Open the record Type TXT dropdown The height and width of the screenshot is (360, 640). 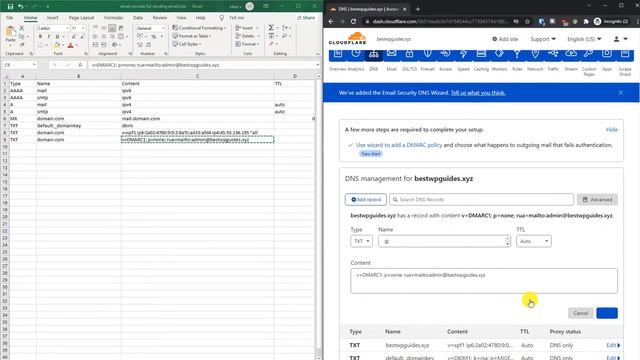tap(361, 241)
